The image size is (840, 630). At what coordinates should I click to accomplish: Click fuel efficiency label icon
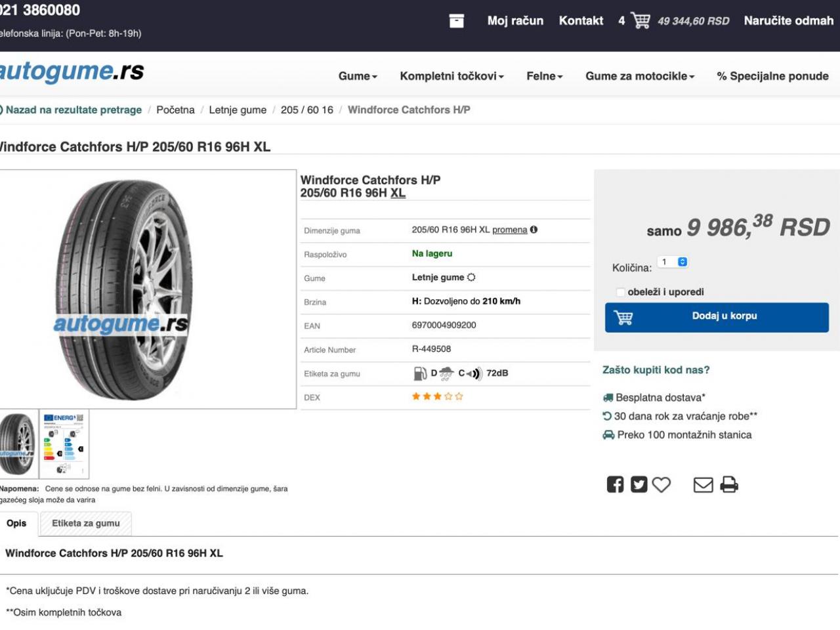[420, 373]
